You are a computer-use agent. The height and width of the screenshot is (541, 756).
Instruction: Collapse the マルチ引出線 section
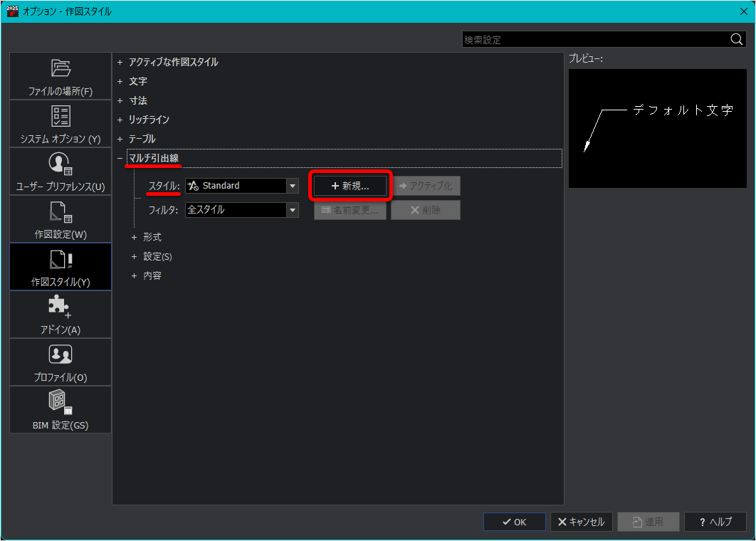point(120,158)
